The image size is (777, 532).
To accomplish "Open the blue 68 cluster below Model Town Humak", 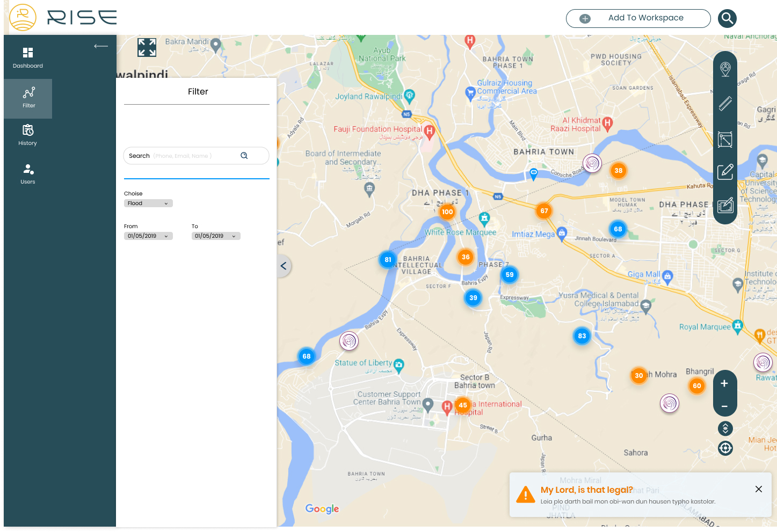I will (x=618, y=229).
